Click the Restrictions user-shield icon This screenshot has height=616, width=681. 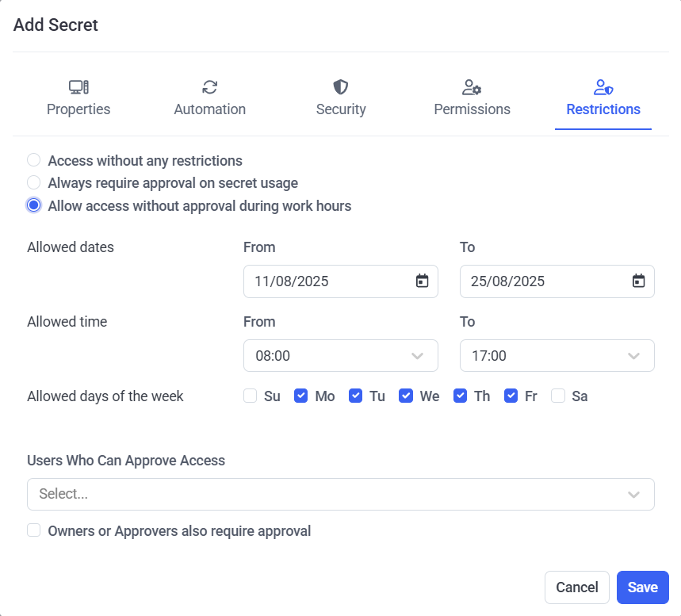pos(603,87)
